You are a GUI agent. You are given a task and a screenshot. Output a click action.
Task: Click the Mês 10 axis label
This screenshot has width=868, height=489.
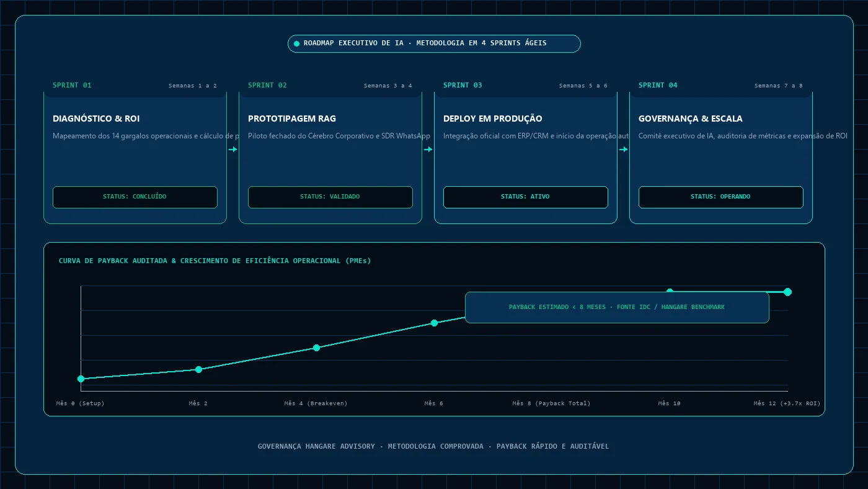pos(670,403)
